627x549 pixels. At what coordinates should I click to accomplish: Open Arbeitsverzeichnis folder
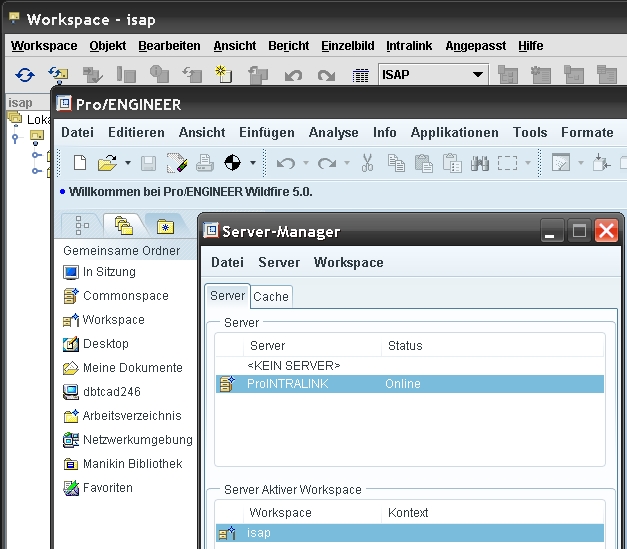tap(122, 416)
